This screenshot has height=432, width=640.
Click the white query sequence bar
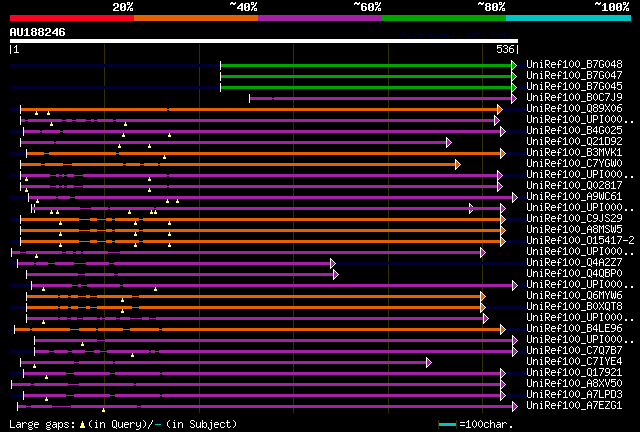click(264, 41)
